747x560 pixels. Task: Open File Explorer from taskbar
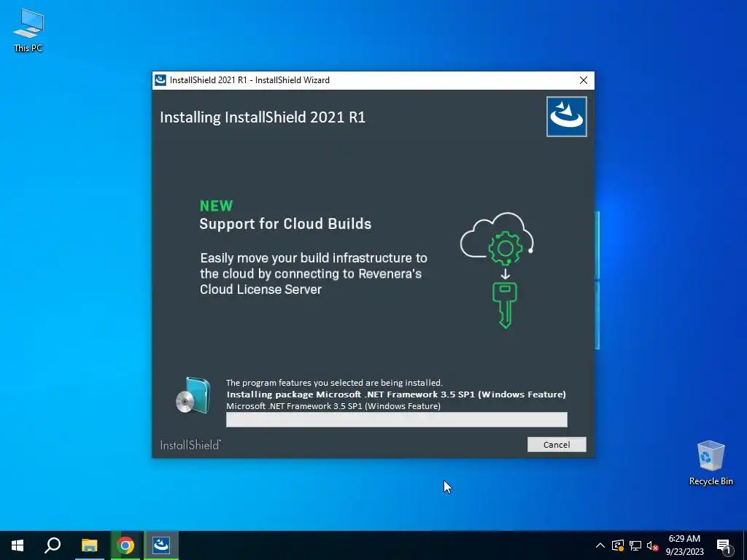[x=89, y=545]
